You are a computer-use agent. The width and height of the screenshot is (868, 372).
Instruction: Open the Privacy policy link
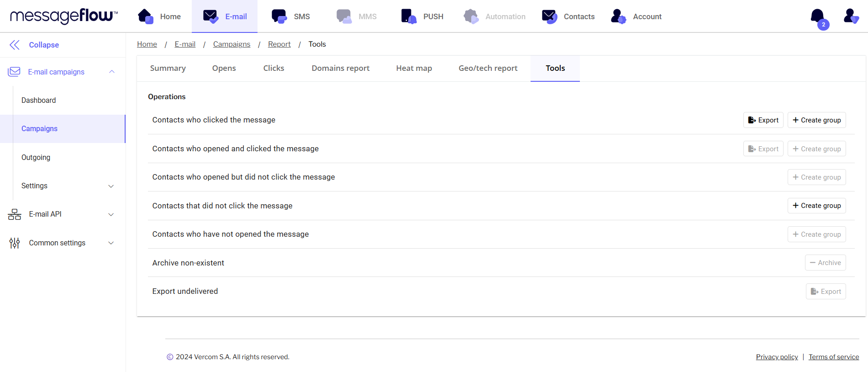click(x=777, y=357)
